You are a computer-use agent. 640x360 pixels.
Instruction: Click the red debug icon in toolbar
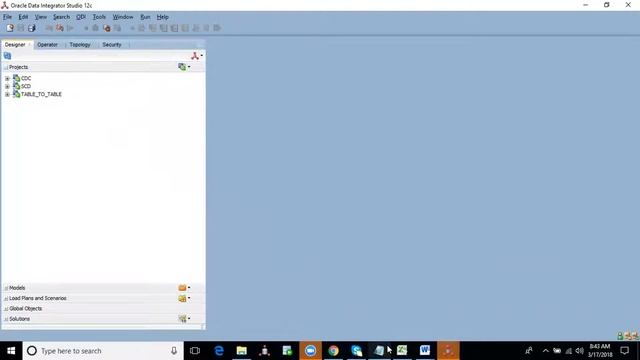pyautogui.click(x=60, y=28)
